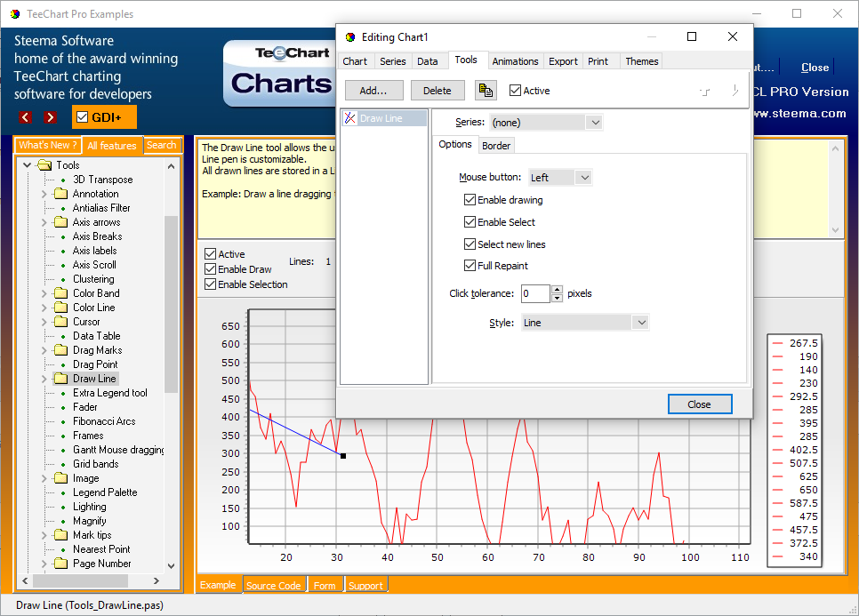The width and height of the screenshot is (859, 616).
Task: Click the Tools root folder icon
Action: pos(44,164)
